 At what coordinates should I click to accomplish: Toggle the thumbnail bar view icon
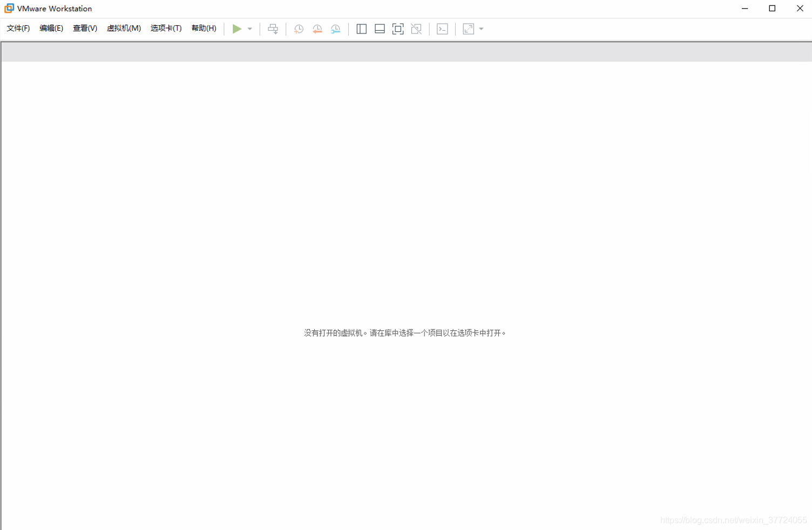(380, 29)
